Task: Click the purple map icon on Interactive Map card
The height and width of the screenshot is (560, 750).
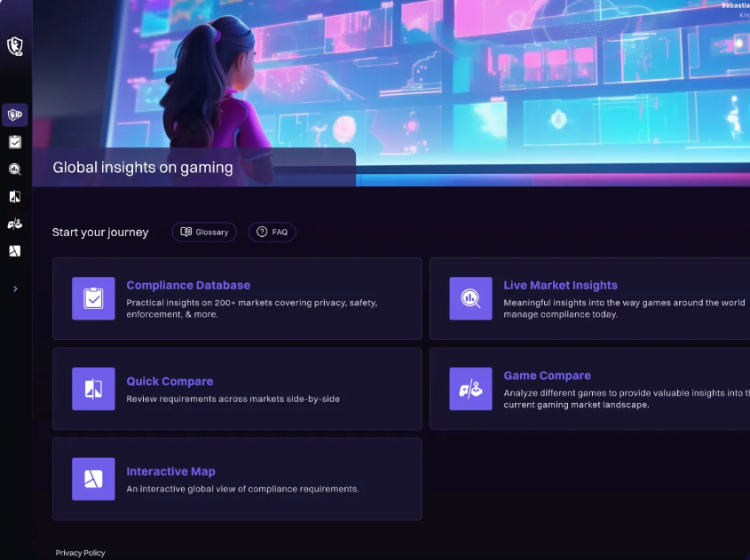Action: 93,479
